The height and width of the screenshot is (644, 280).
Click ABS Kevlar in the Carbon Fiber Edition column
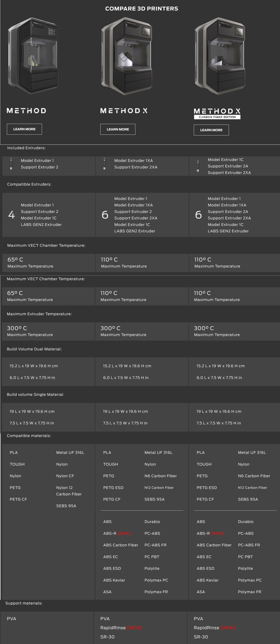point(208,580)
